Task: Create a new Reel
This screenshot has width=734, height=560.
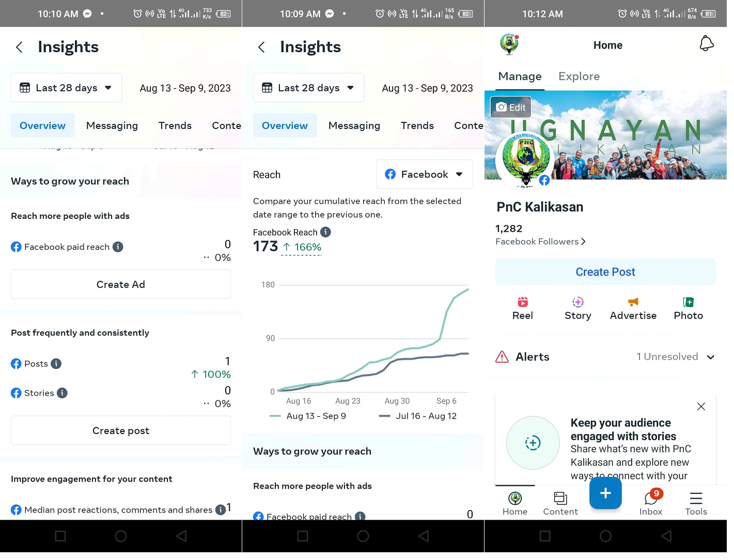Action: click(523, 309)
